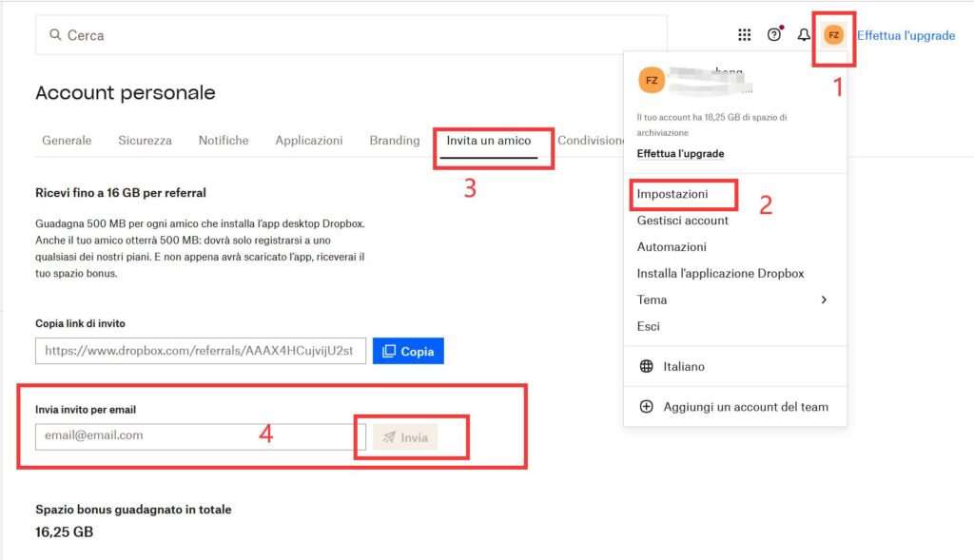Click the FZ avatar in the top bar
Viewport: 974px width, 560px height.
click(833, 35)
